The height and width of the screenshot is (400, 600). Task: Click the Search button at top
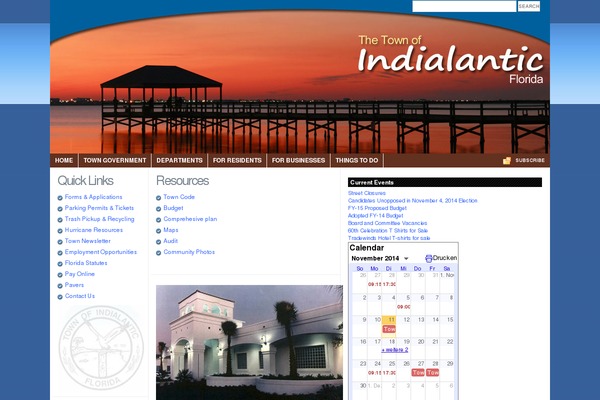pos(529,6)
